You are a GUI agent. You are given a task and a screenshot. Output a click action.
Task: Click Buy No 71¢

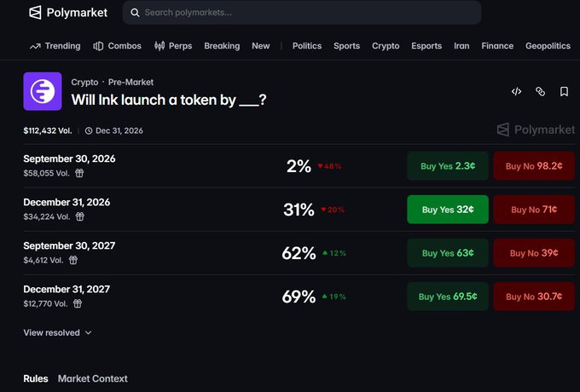[534, 210]
